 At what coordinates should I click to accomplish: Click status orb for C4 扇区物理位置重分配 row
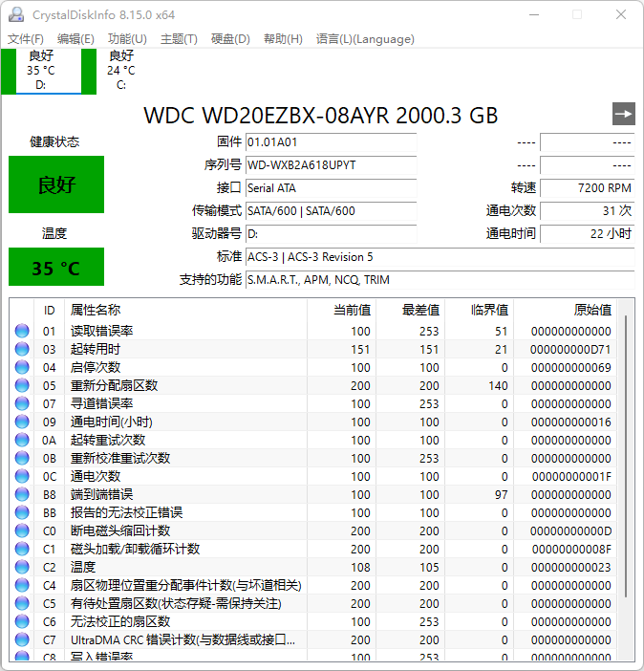click(x=22, y=585)
